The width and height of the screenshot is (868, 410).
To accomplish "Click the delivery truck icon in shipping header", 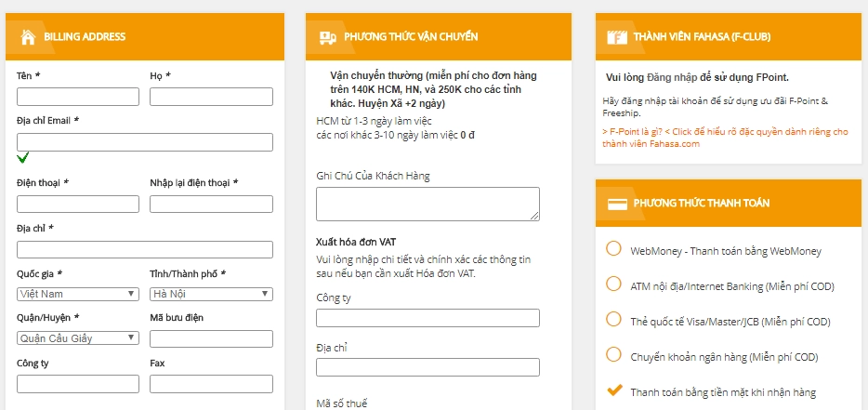I will (328, 38).
